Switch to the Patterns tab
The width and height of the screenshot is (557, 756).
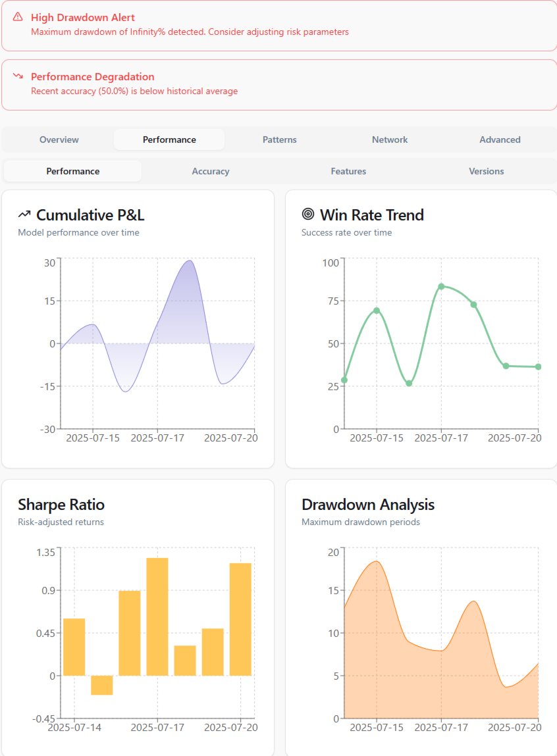click(279, 139)
